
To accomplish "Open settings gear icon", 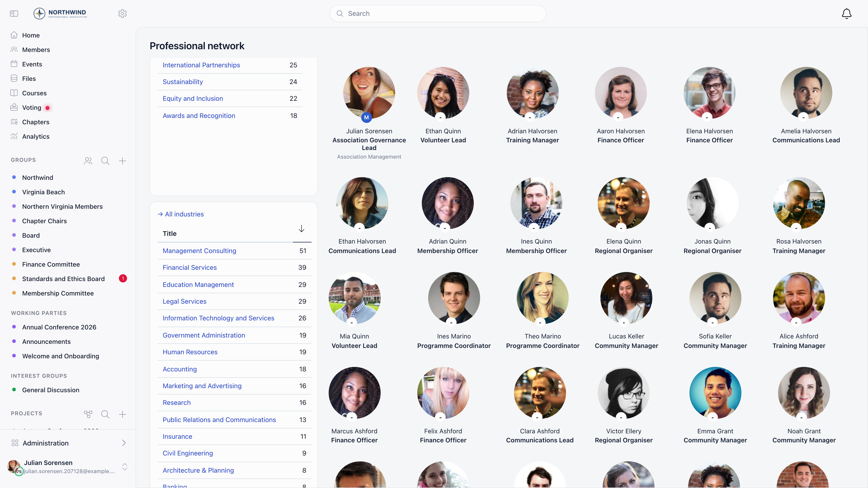I will pyautogui.click(x=122, y=14).
